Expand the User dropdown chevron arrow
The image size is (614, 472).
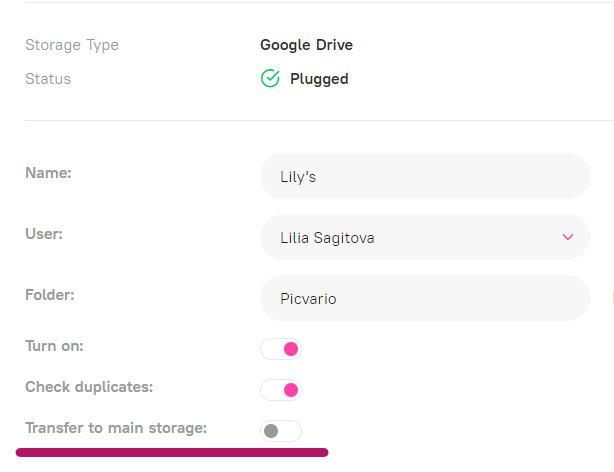[568, 237]
